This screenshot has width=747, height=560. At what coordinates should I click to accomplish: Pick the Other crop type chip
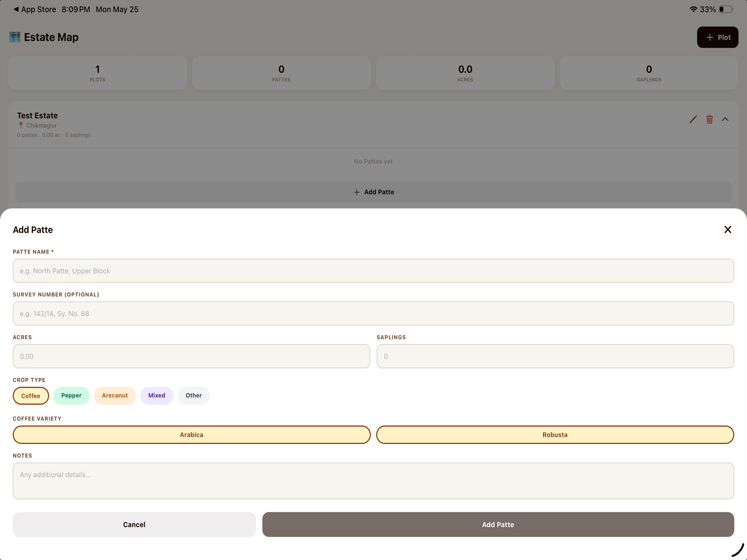[x=194, y=396]
